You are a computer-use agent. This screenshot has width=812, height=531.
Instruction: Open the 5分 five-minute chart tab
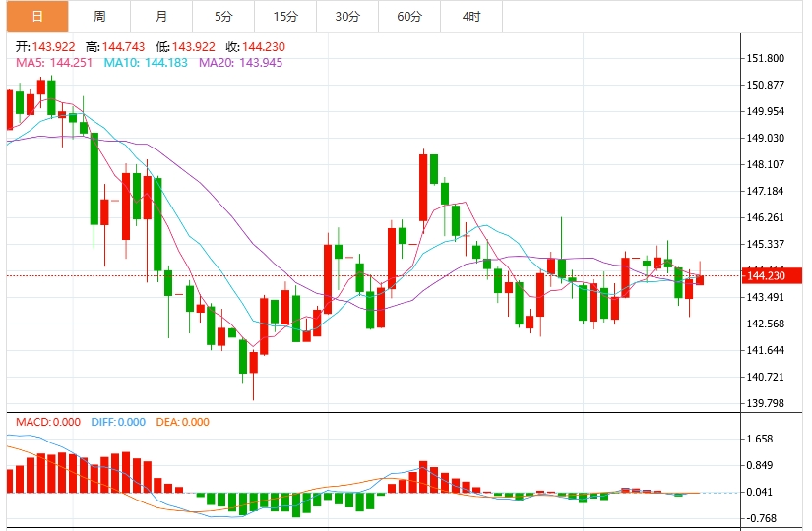[223, 17]
